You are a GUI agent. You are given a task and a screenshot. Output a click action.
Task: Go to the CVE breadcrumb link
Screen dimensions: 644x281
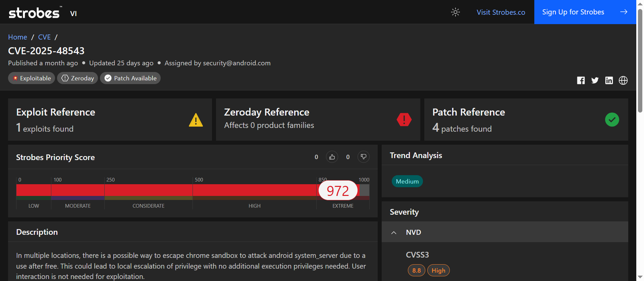(44, 37)
